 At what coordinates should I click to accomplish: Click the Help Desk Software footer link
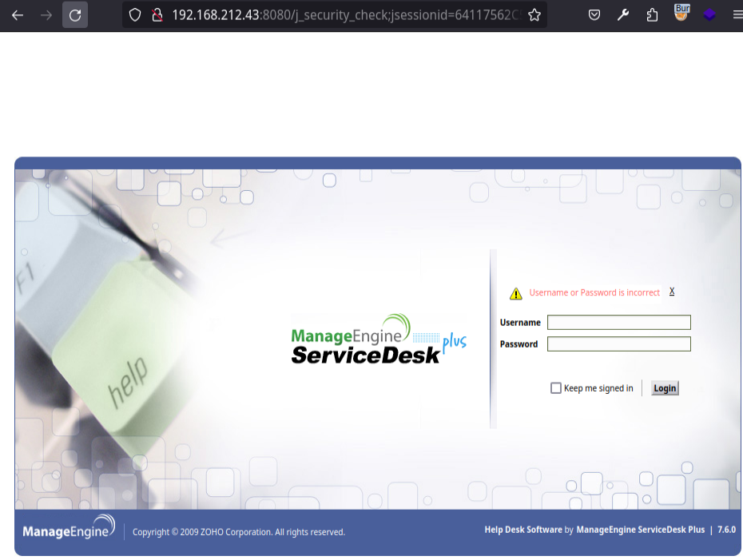[x=522, y=530]
